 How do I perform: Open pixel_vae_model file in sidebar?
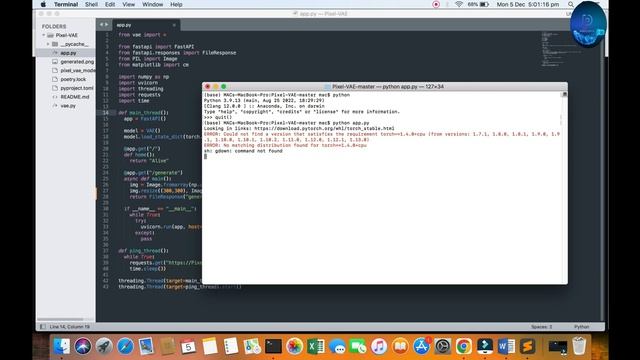[x=78, y=71]
